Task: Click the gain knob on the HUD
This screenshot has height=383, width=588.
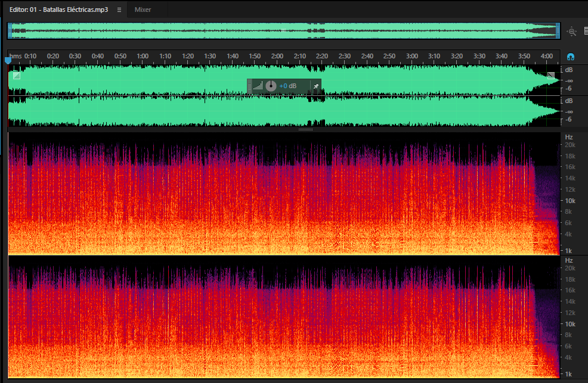Action: click(271, 86)
